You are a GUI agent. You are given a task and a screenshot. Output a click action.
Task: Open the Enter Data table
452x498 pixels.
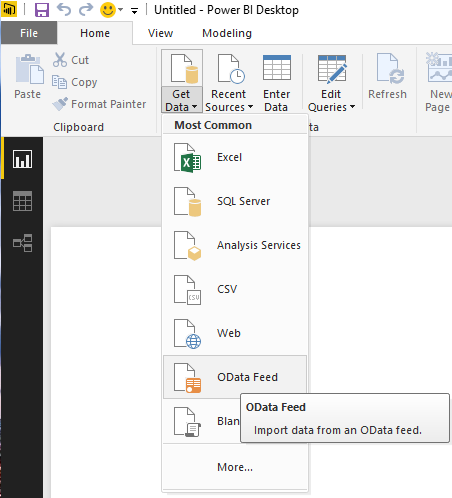[x=276, y=83]
